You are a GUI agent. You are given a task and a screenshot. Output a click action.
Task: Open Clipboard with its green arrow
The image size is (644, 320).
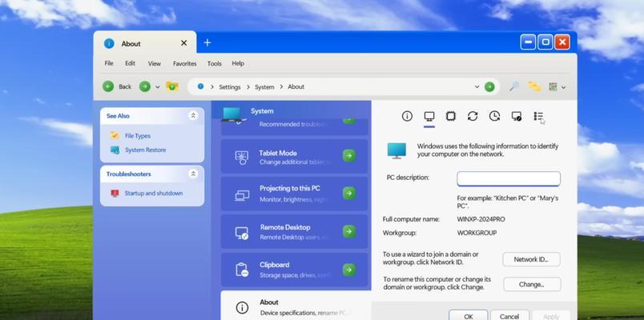point(349,270)
